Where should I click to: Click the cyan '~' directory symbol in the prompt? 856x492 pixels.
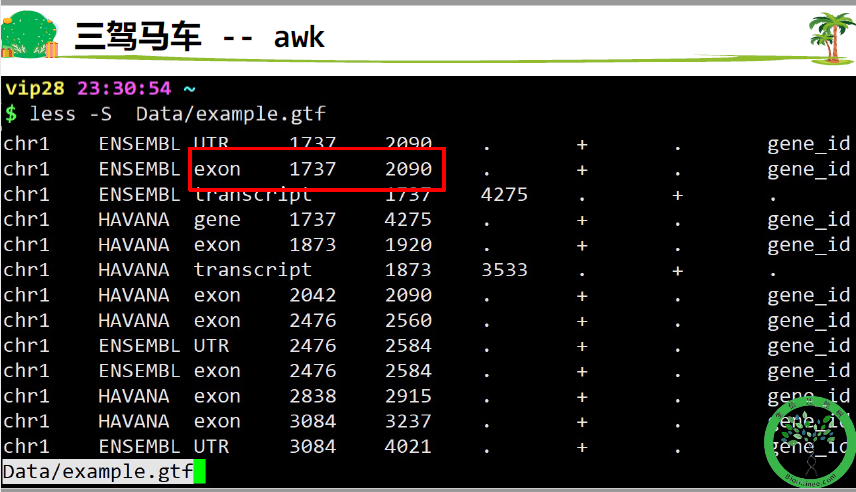coord(189,88)
